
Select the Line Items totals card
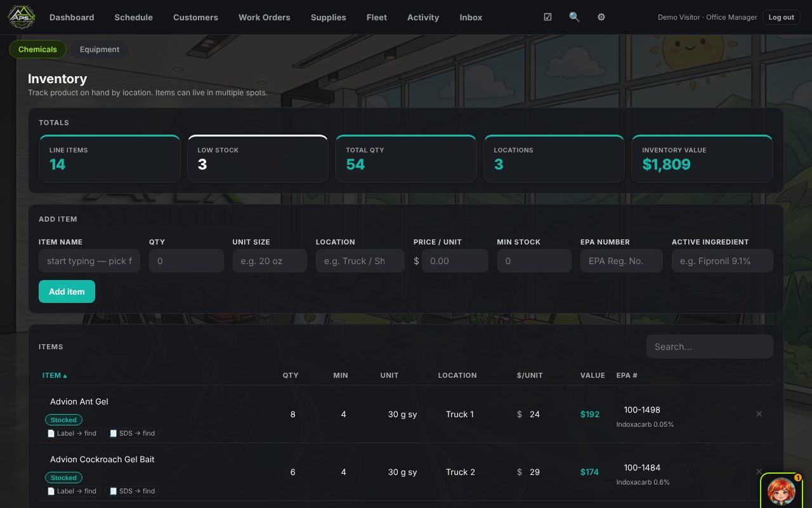[x=110, y=159]
